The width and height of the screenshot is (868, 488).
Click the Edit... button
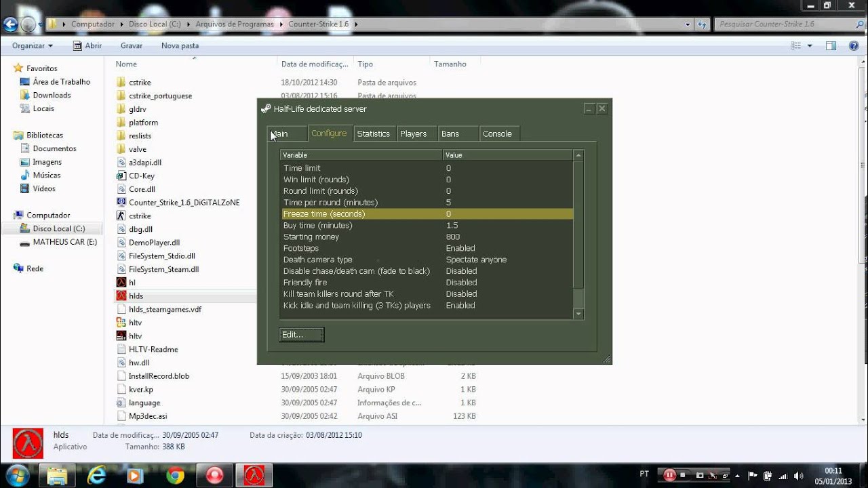click(302, 335)
